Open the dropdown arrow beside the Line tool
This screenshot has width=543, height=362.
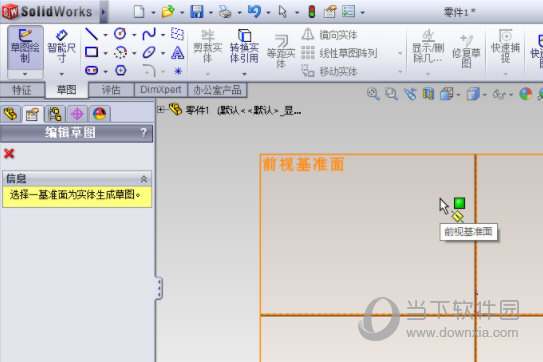tap(105, 35)
